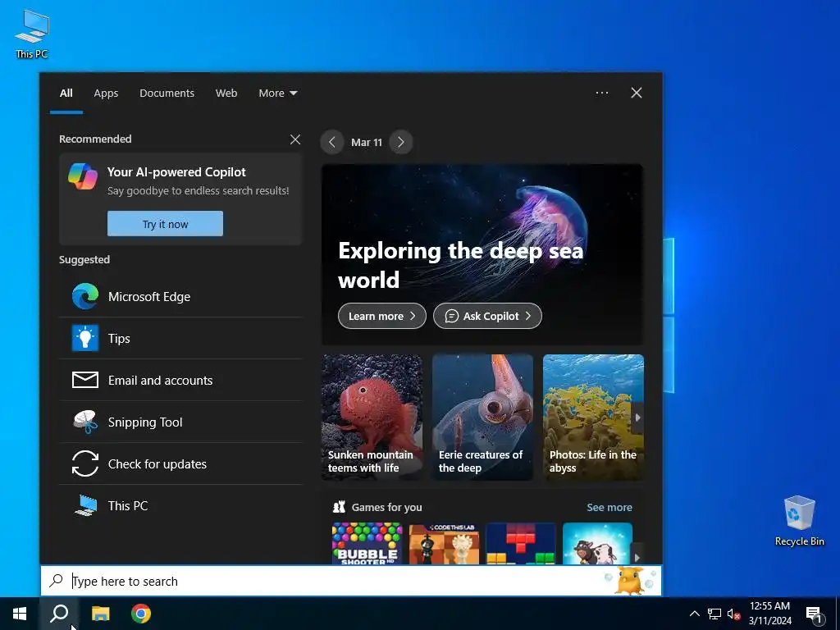Open See more link for games
Screen dimensions: 840x630
tap(609, 507)
